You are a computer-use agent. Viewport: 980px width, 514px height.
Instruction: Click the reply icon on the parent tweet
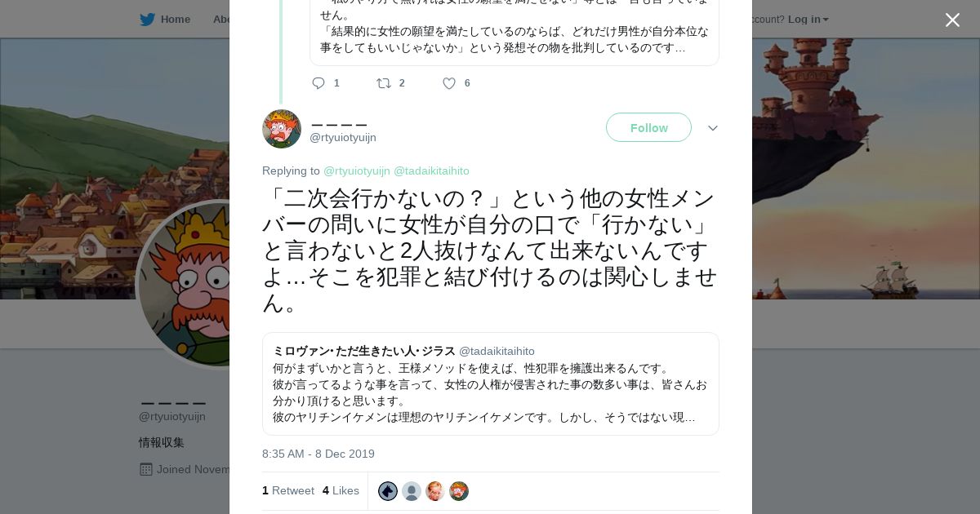click(x=318, y=83)
